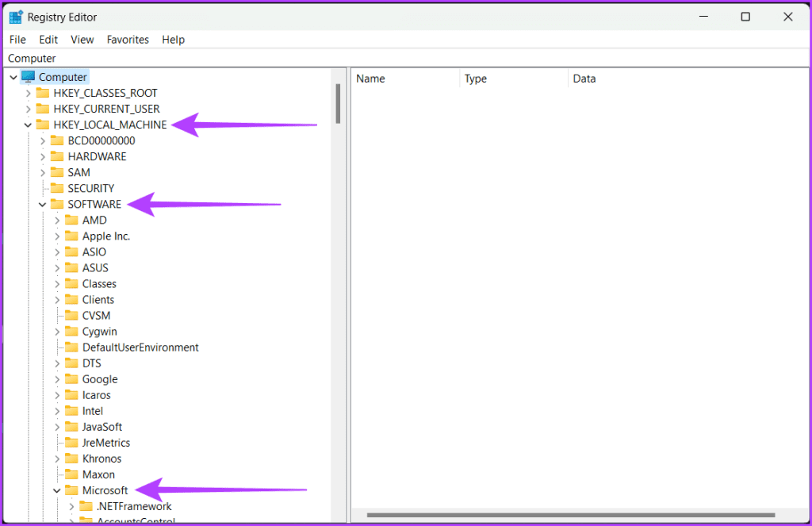Select the Cygwin key
The width and height of the screenshot is (812, 526).
pos(99,332)
